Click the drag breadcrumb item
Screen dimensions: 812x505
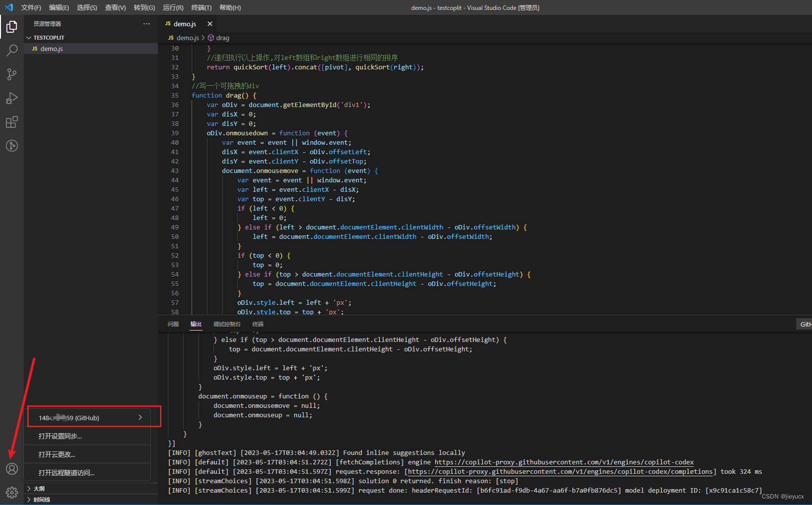coord(222,37)
